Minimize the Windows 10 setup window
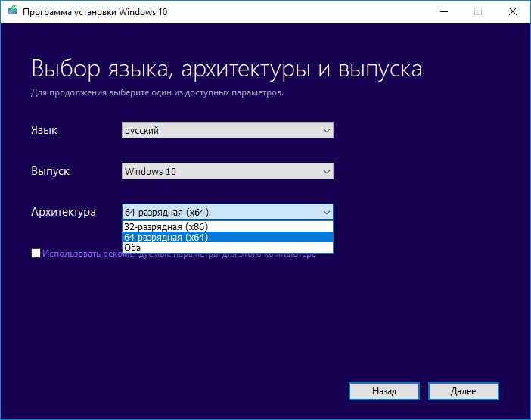Screen dimensions: 531x420 pyautogui.click(x=441, y=11)
